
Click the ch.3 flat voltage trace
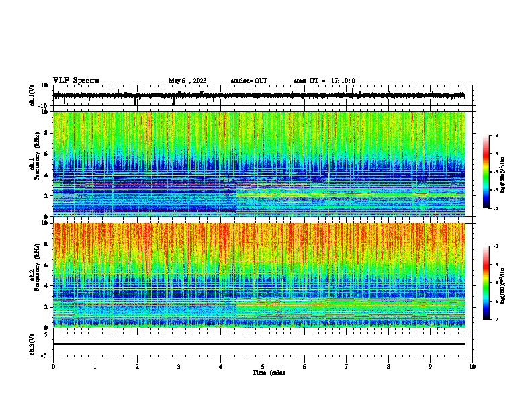tap(259, 344)
